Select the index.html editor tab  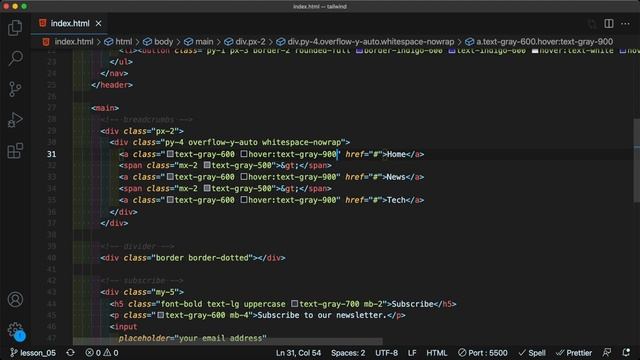[x=70, y=24]
